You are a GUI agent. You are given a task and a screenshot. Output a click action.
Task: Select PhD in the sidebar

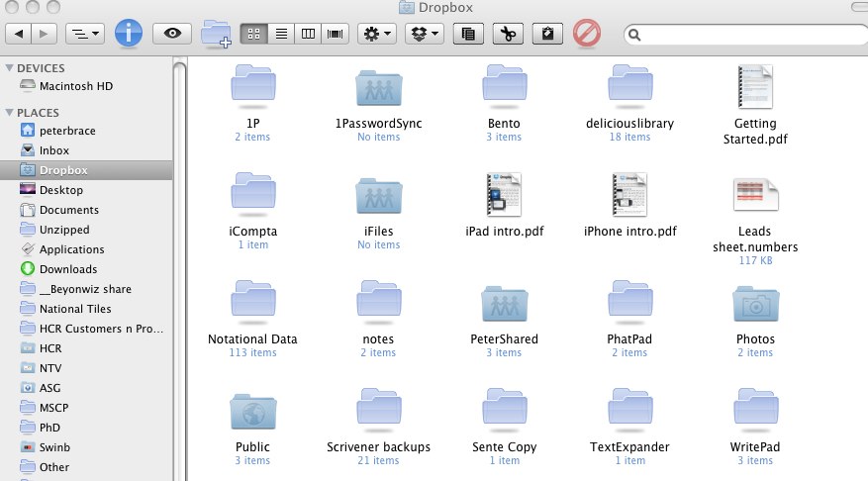point(86,428)
